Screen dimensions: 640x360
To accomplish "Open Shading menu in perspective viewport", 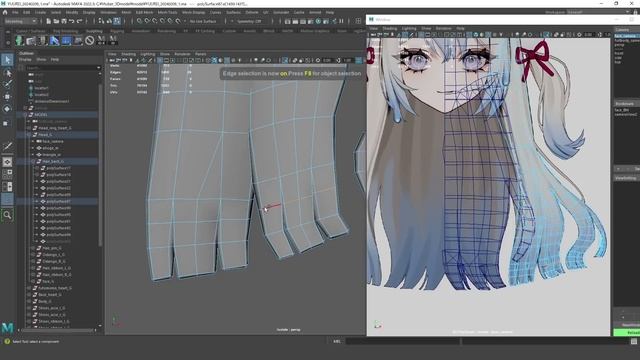I will click(128, 54).
